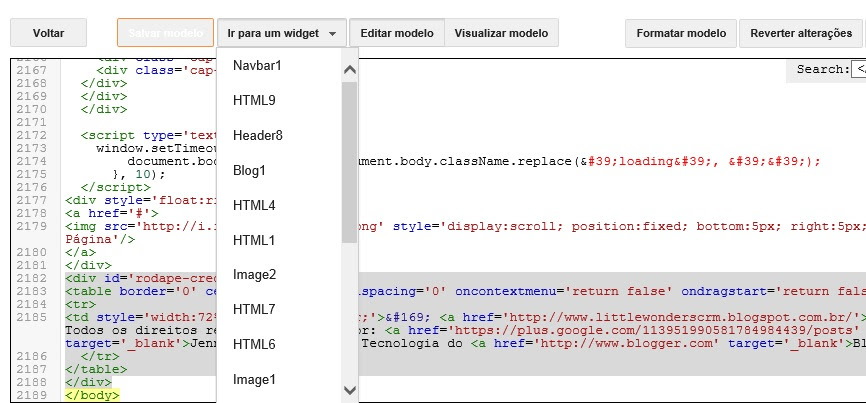Select HTML7 in widget list
This screenshot has width=866, height=403.
(279, 309)
